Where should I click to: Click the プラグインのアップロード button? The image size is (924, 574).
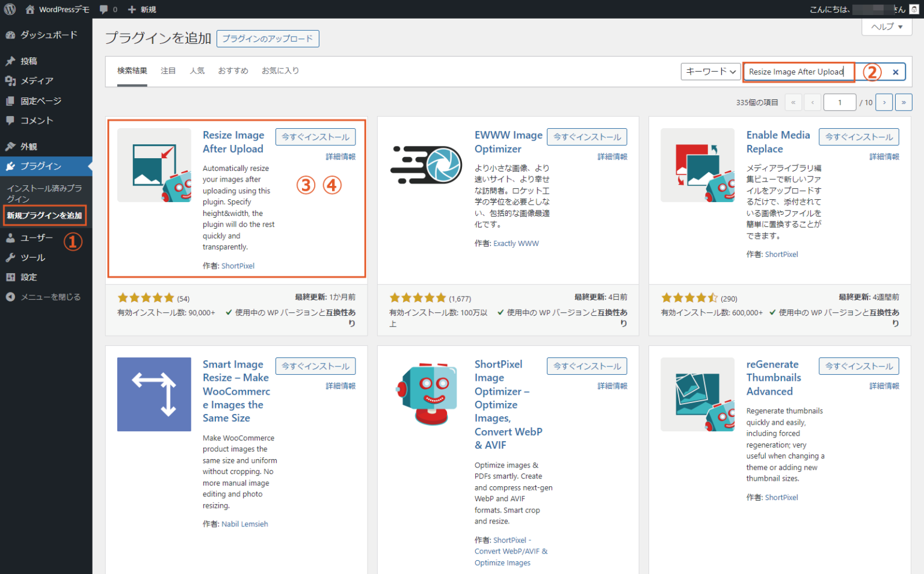pyautogui.click(x=268, y=39)
